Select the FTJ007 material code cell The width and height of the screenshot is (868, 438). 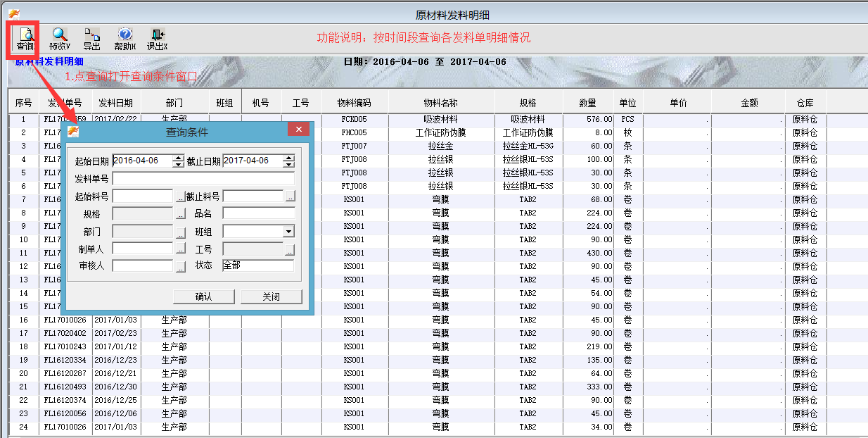pyautogui.click(x=355, y=146)
